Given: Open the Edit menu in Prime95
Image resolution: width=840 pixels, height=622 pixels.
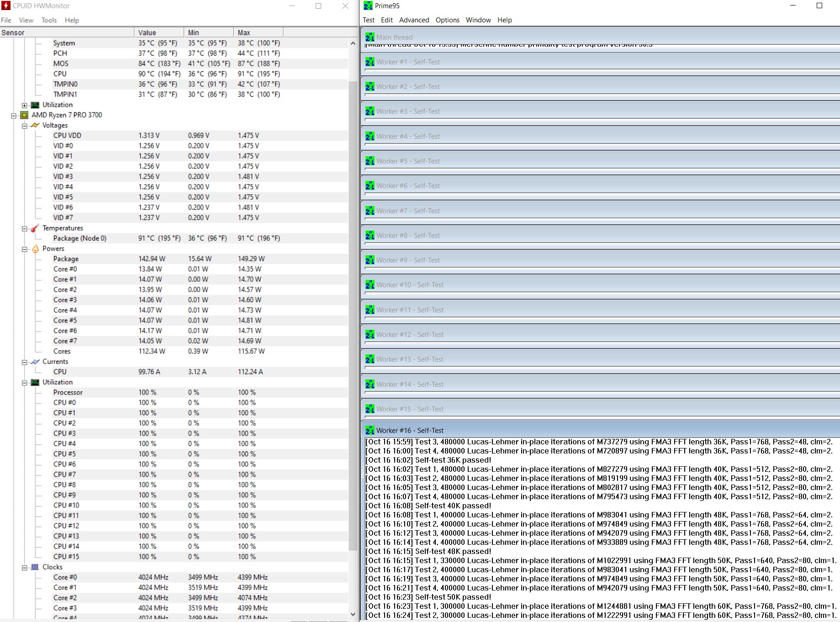Looking at the screenshot, I should click(x=387, y=20).
